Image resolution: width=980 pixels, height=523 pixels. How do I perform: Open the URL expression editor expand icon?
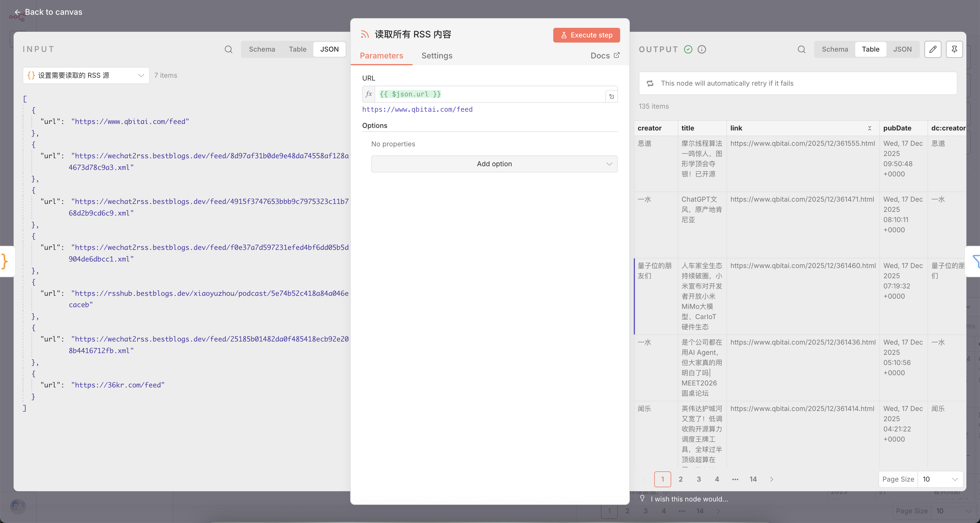tap(611, 96)
